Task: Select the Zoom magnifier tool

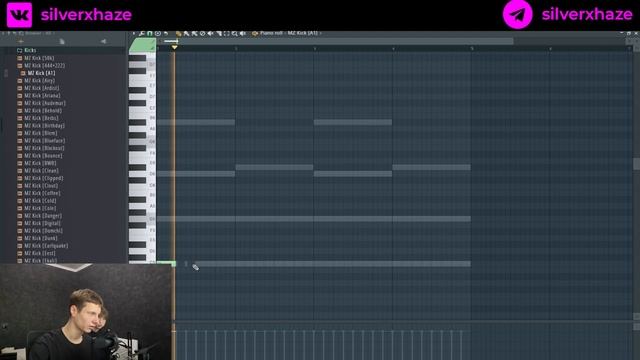Action: [235, 33]
